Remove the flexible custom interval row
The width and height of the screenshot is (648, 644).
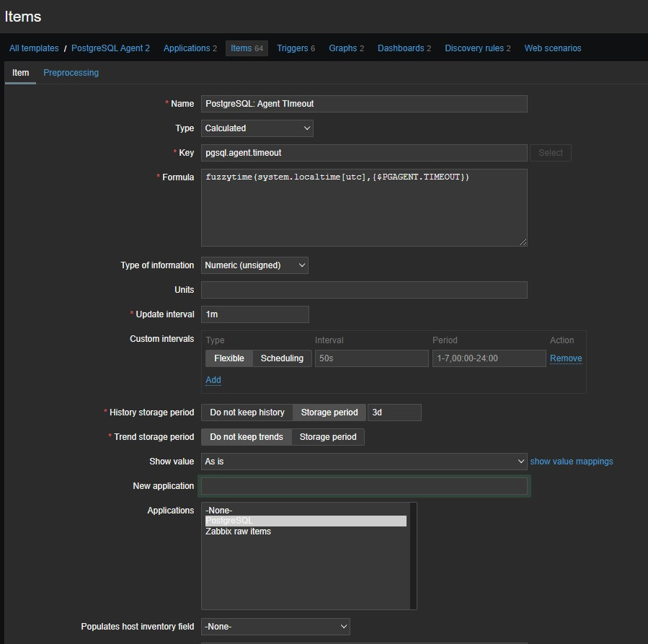pos(565,358)
